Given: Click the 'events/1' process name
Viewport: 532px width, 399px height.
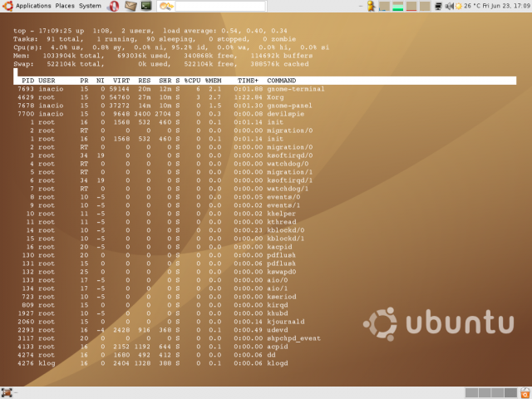Looking at the screenshot, I should coord(283,205).
